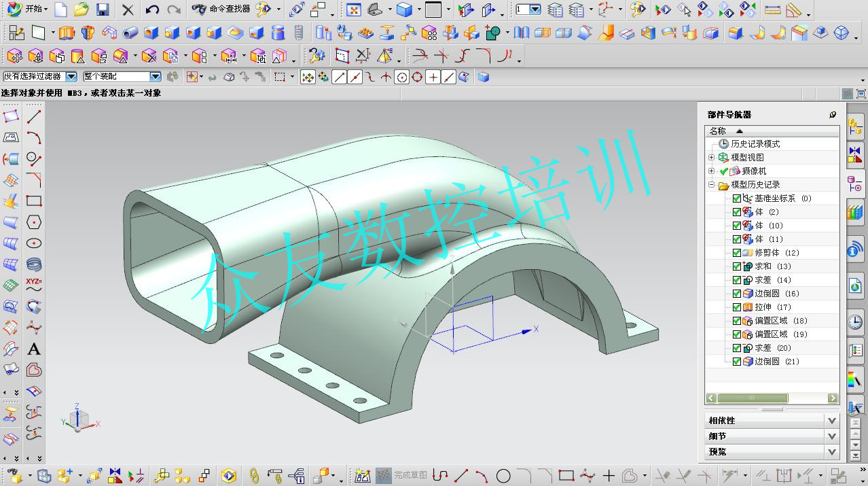Select the Line tool in left toolbar
This screenshot has width=868, height=486.
34,117
